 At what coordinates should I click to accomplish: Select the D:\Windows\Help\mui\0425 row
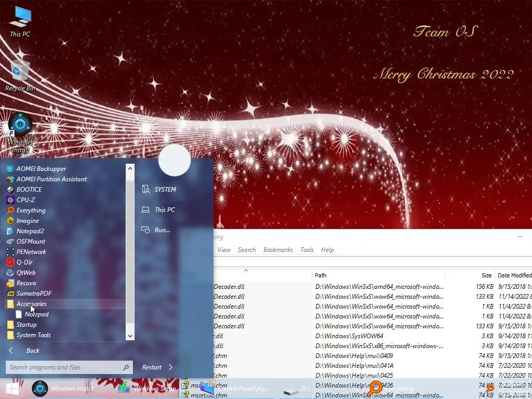click(354, 375)
